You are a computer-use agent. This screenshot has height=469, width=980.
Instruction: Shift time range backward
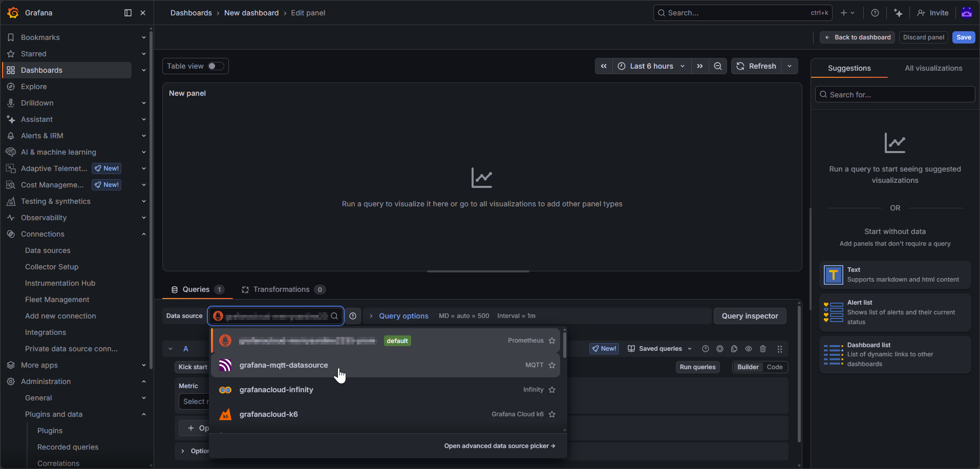pyautogui.click(x=604, y=66)
